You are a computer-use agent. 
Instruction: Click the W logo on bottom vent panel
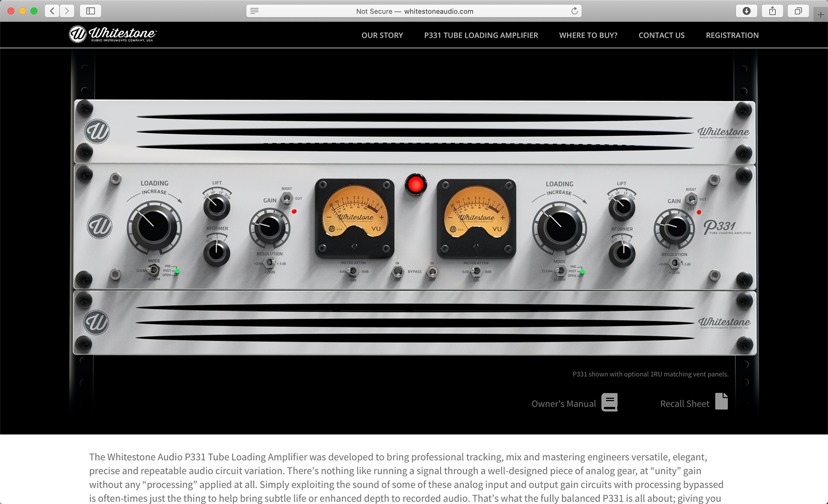coord(96,322)
